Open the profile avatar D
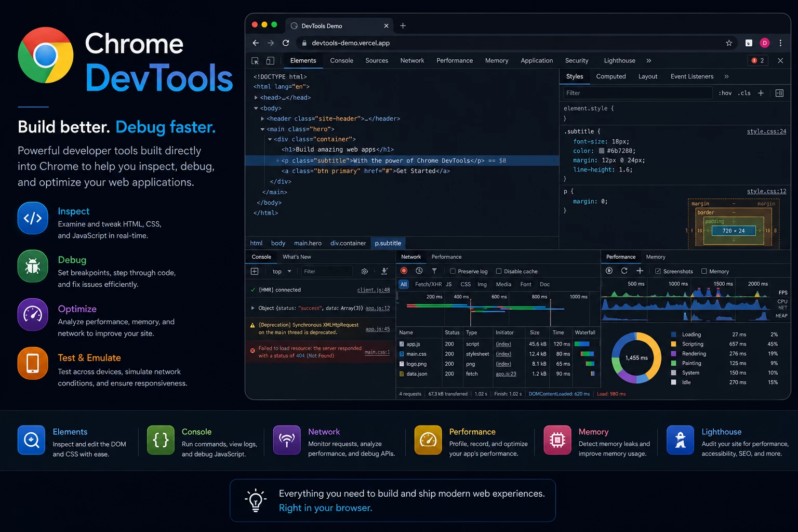This screenshot has width=798, height=532. (764, 43)
